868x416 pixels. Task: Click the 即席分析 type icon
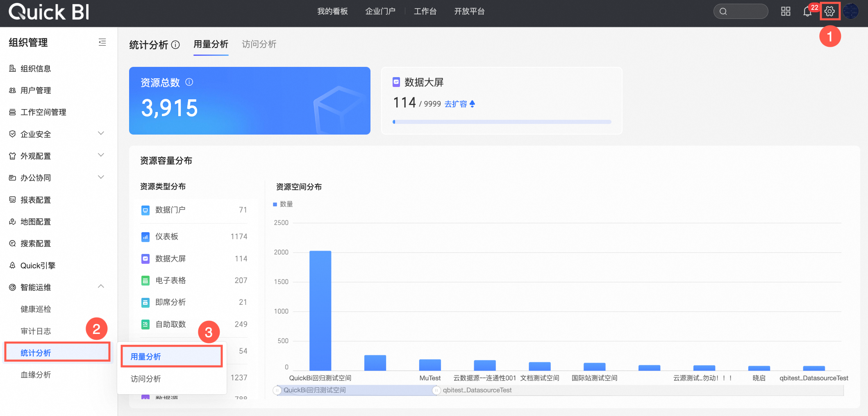click(x=145, y=302)
